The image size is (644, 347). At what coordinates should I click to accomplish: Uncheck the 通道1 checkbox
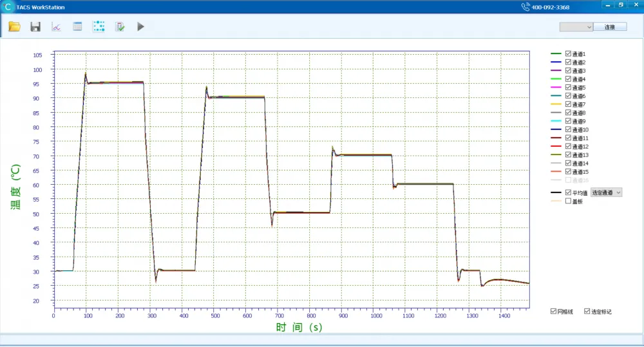coord(568,54)
